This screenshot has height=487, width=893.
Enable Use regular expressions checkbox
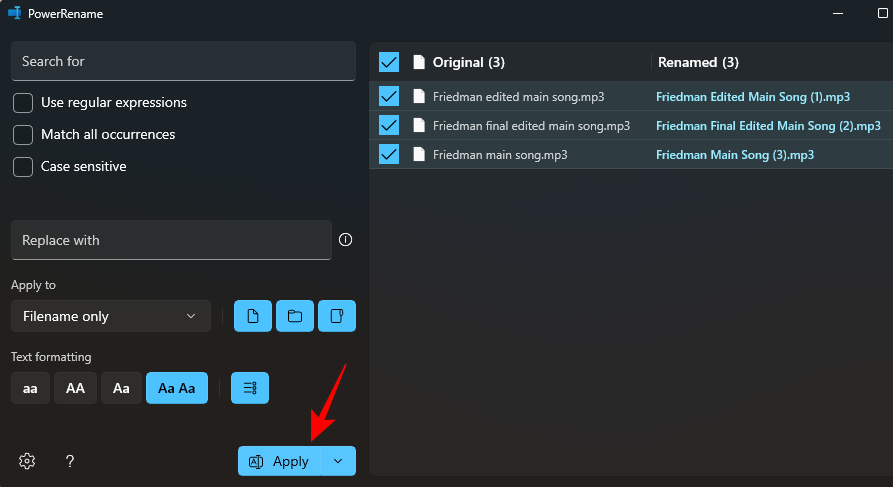(23, 103)
